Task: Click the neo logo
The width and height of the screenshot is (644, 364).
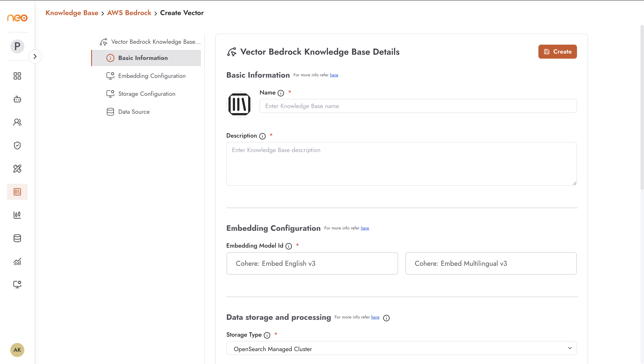Action: [17, 18]
